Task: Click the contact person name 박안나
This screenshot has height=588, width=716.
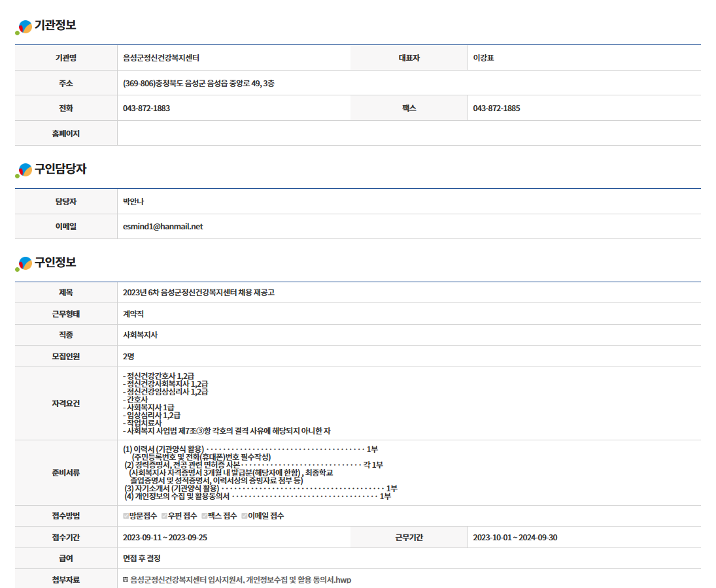Action: [133, 201]
